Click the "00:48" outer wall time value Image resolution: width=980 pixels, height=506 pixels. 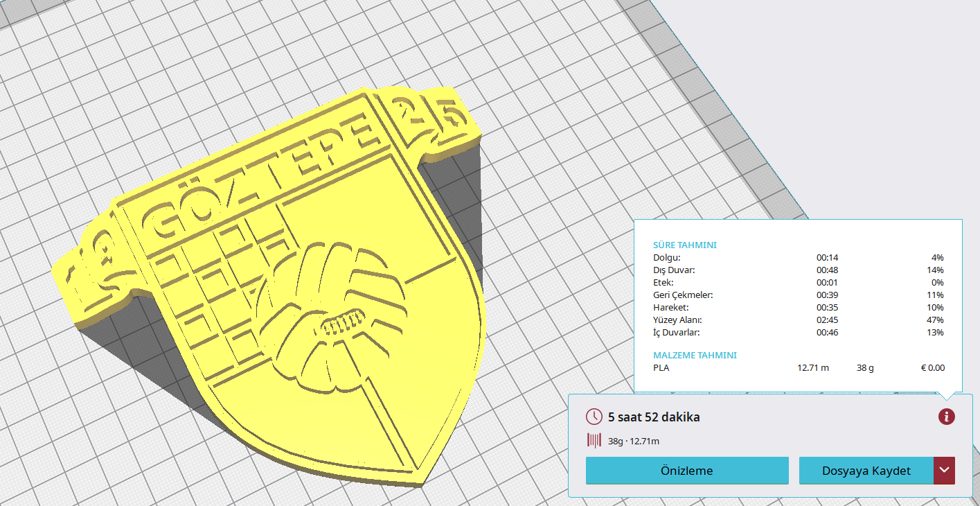828,270
